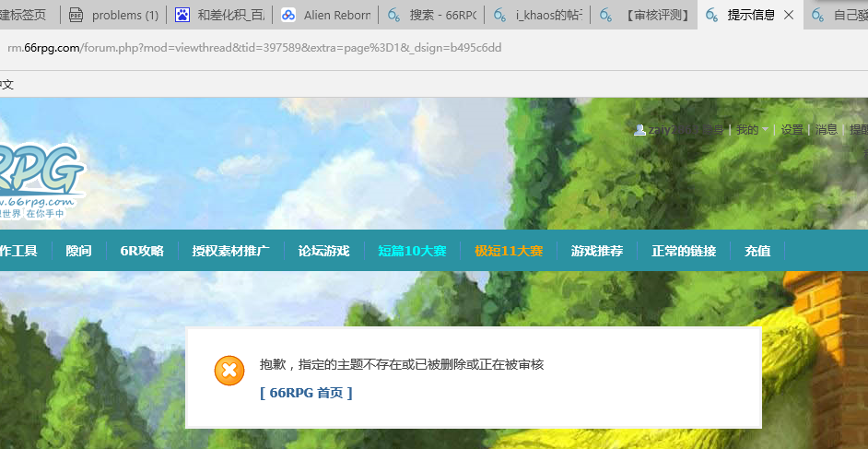
Task: Go to 游戏推荐 section
Action: [597, 251]
